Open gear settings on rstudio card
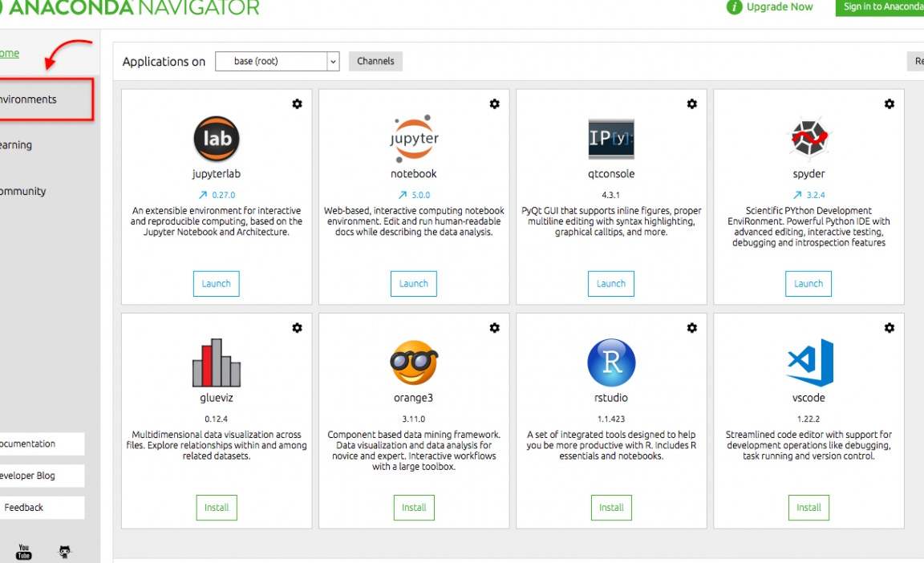The width and height of the screenshot is (924, 563). (692, 327)
